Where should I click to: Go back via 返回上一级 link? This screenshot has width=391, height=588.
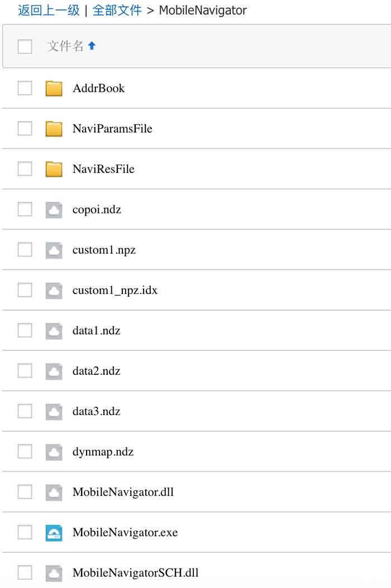(x=49, y=10)
